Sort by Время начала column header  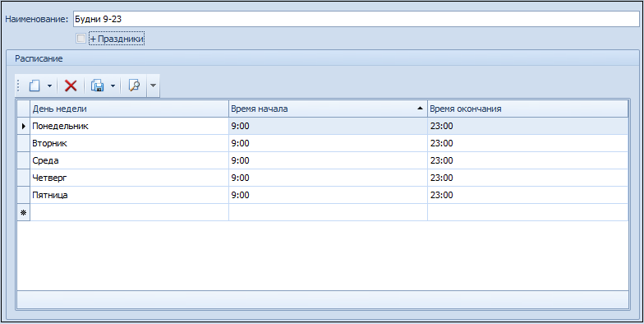[x=328, y=109]
